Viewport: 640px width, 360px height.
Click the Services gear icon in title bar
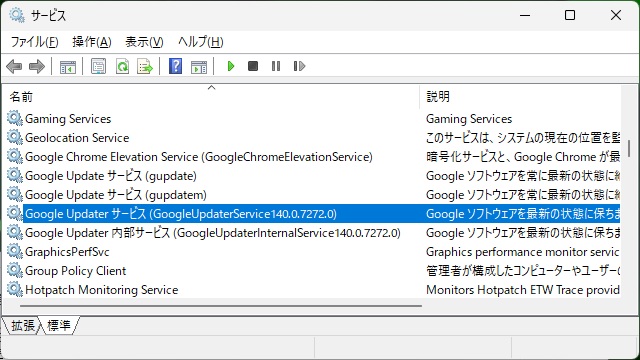click(x=17, y=15)
